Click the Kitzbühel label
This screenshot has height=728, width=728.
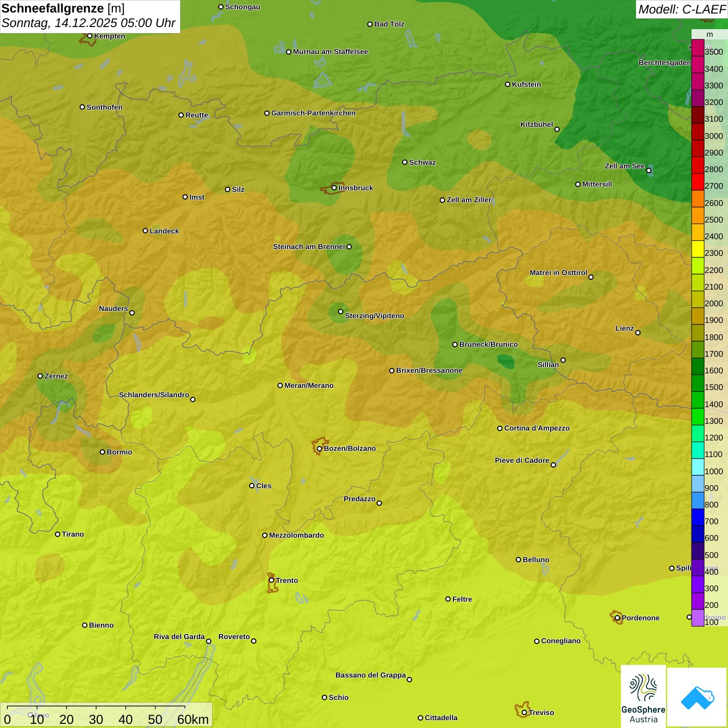click(537, 124)
